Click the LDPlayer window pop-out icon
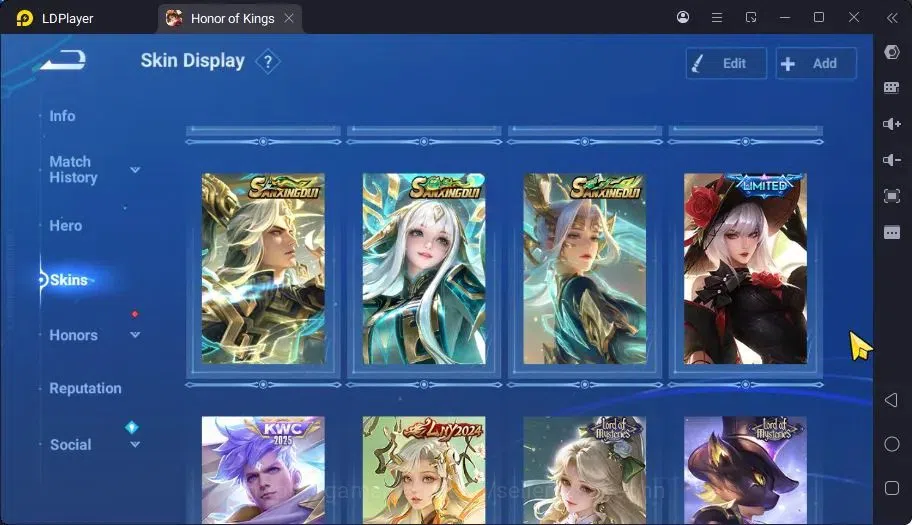This screenshot has height=525, width=912. 751,17
